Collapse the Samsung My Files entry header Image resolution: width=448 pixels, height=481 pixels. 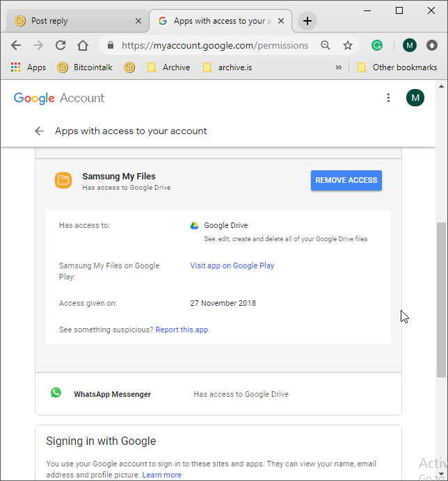pos(218,181)
